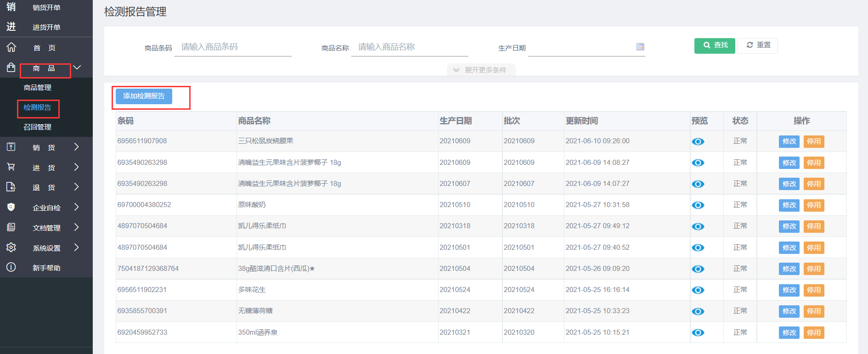Viewport: 868px width, 354px height.
Task: Click the document return icon beside 退货
Action: click(11, 187)
